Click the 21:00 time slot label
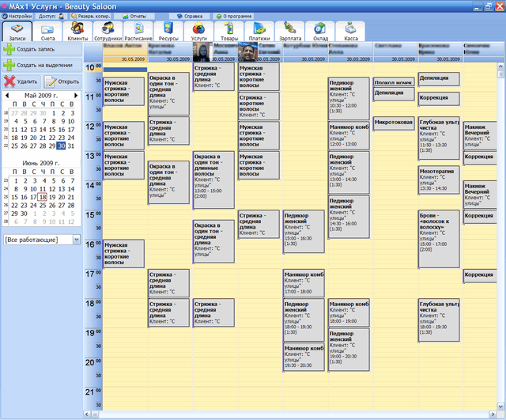Screen dimensions: 506x420 point(93,392)
